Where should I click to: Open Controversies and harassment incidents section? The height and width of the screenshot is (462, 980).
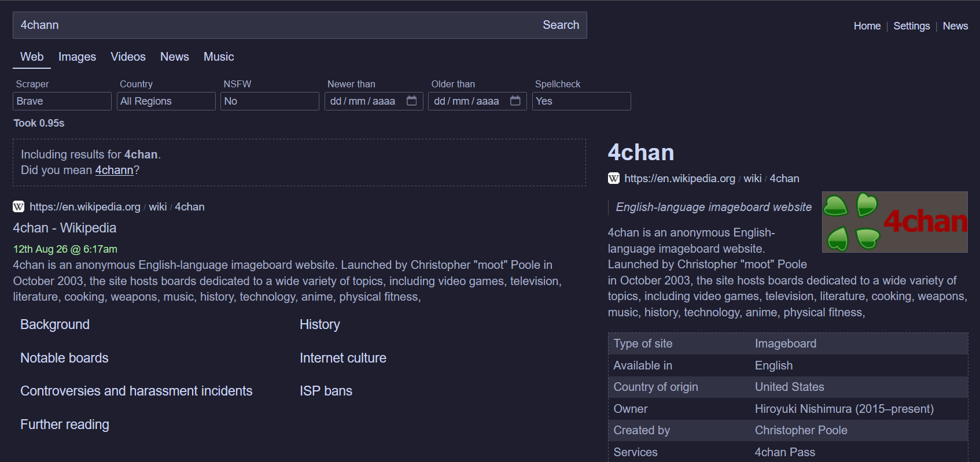click(x=137, y=391)
